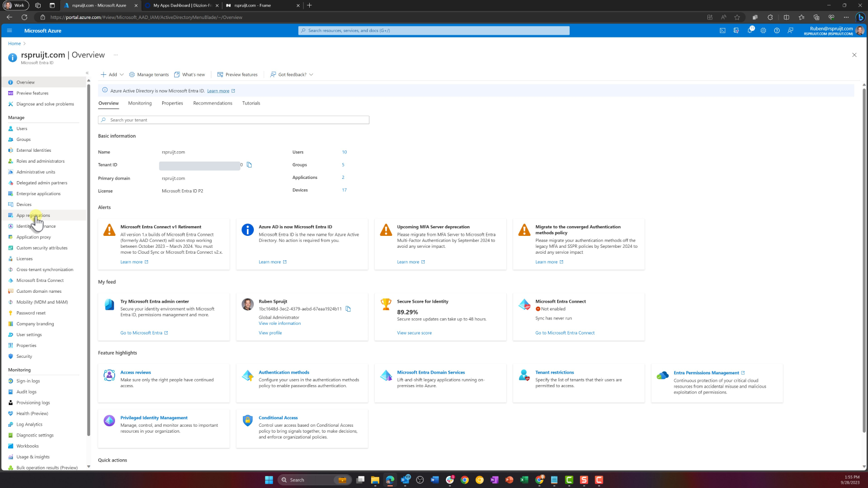Click the help question mark icon

(777, 31)
